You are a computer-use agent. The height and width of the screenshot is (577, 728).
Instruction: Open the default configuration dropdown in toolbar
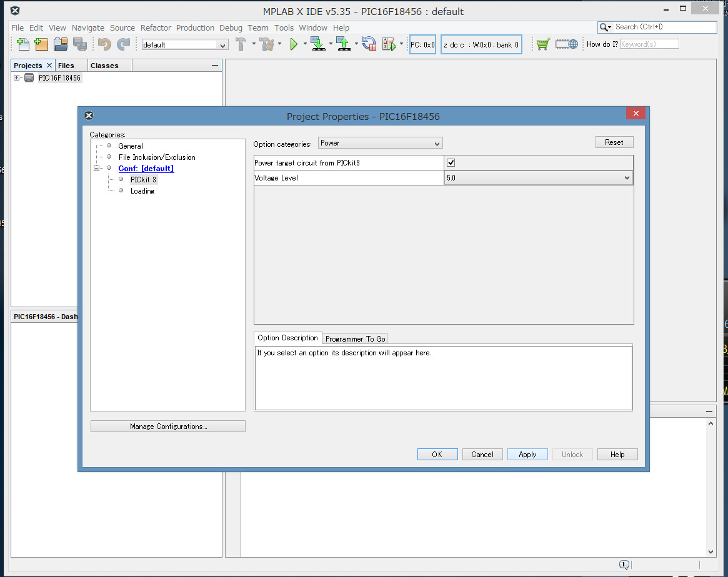[x=185, y=44]
